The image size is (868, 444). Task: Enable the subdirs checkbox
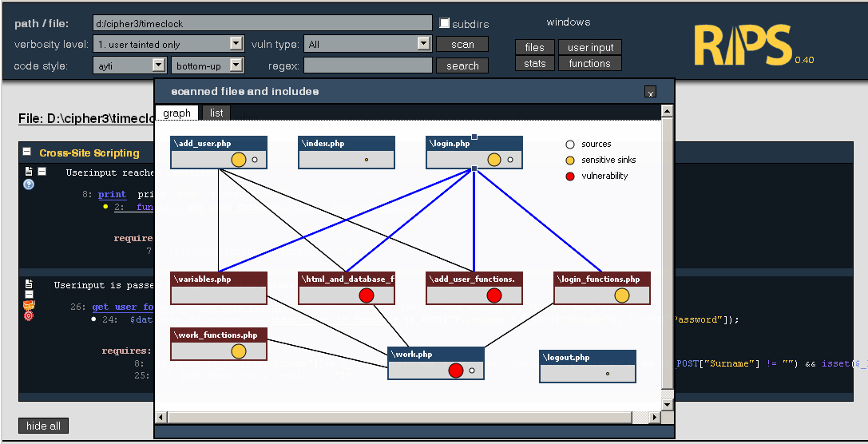[x=445, y=23]
